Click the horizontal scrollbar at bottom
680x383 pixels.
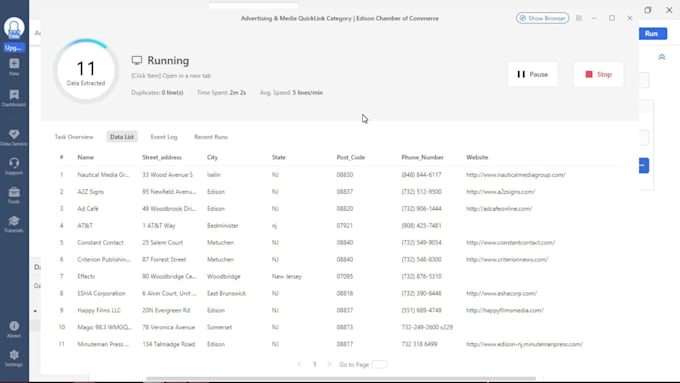tap(340, 379)
